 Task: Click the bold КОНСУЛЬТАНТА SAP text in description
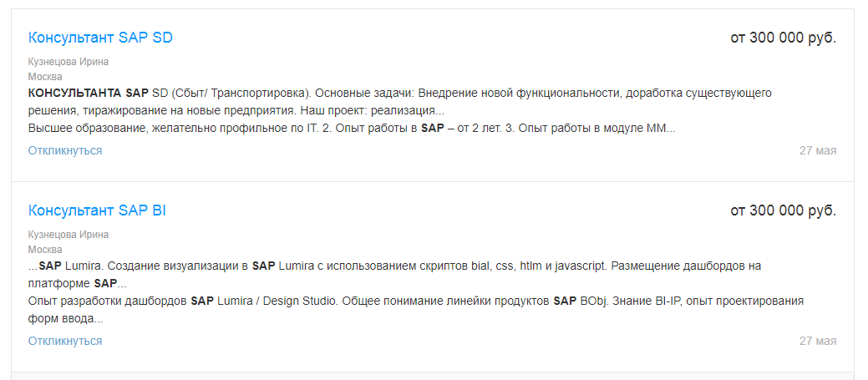[88, 92]
